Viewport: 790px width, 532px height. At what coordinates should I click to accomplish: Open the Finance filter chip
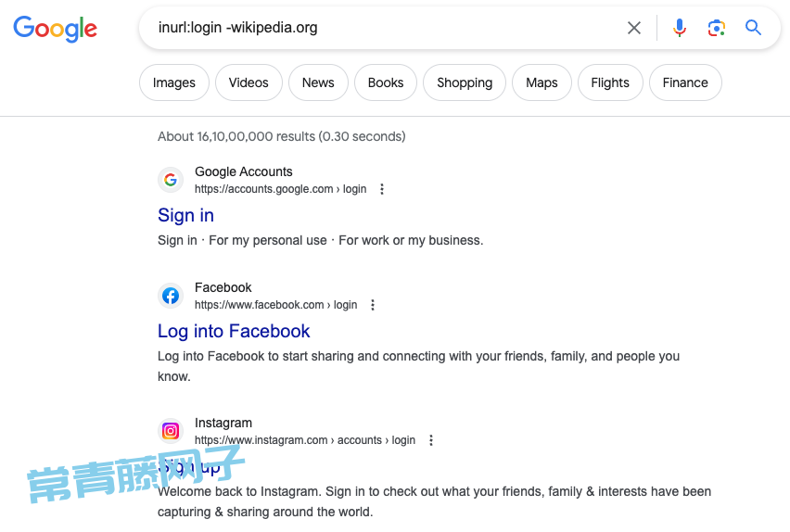(x=685, y=82)
